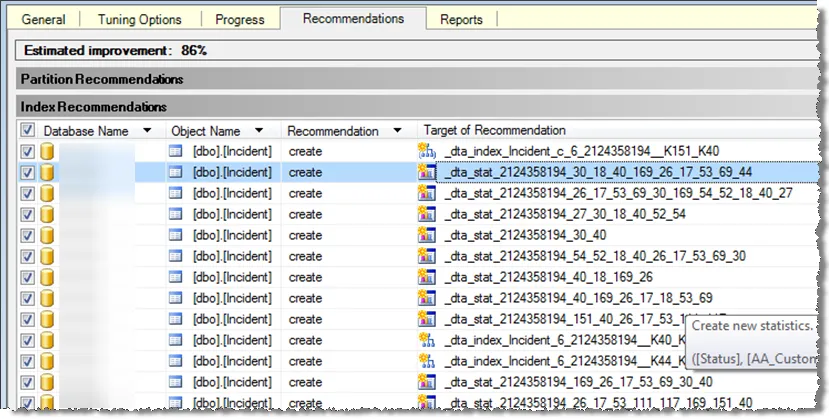Uncheck the first index recommendation row checkbox
829x419 pixels.
(x=27, y=152)
